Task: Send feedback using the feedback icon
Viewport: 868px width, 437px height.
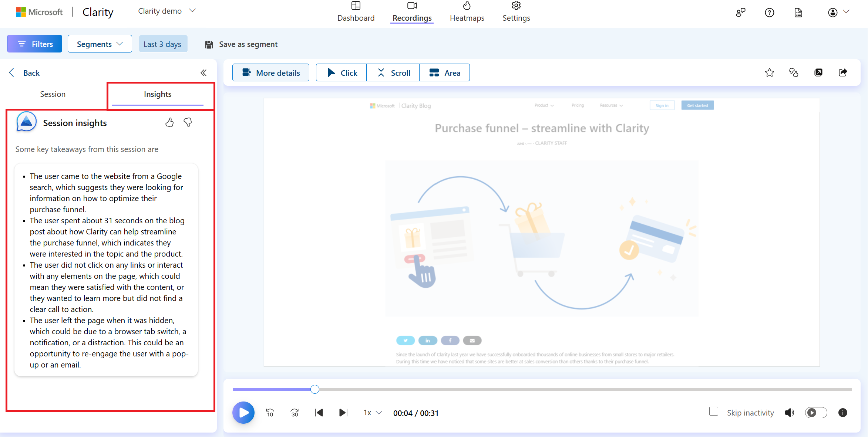Action: coord(741,12)
